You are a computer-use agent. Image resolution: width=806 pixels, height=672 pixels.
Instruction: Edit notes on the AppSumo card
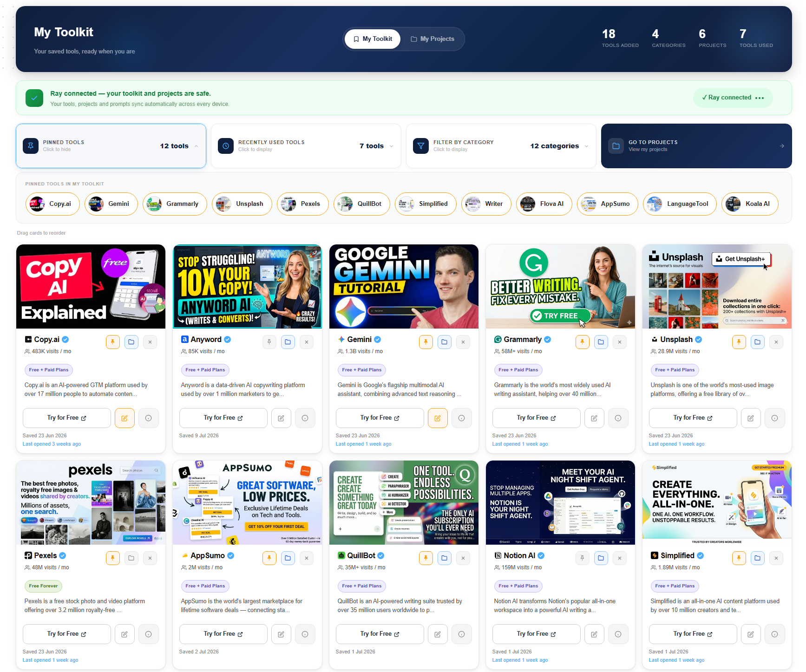(281, 634)
